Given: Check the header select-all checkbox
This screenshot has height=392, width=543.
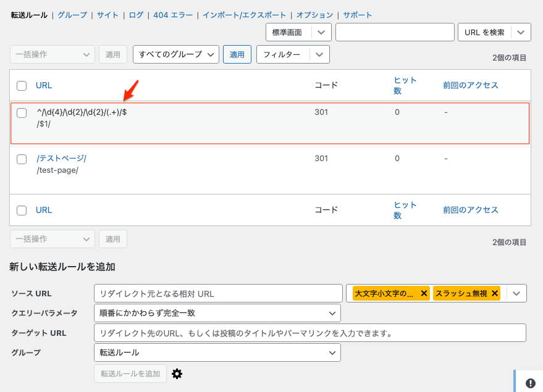Looking at the screenshot, I should click(x=22, y=86).
